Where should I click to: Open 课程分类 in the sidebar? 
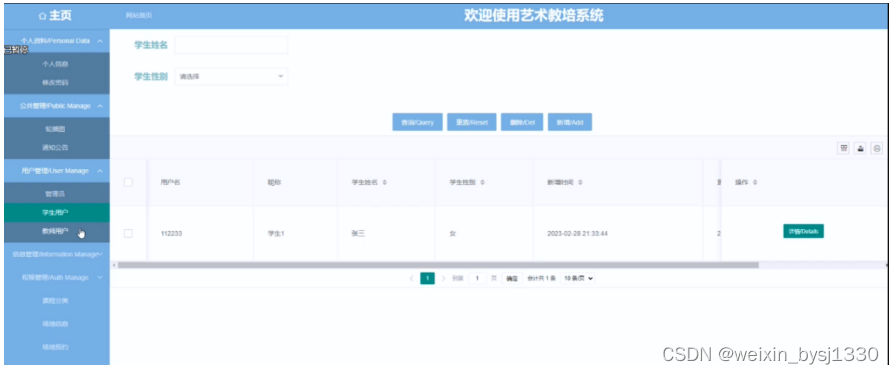click(56, 300)
